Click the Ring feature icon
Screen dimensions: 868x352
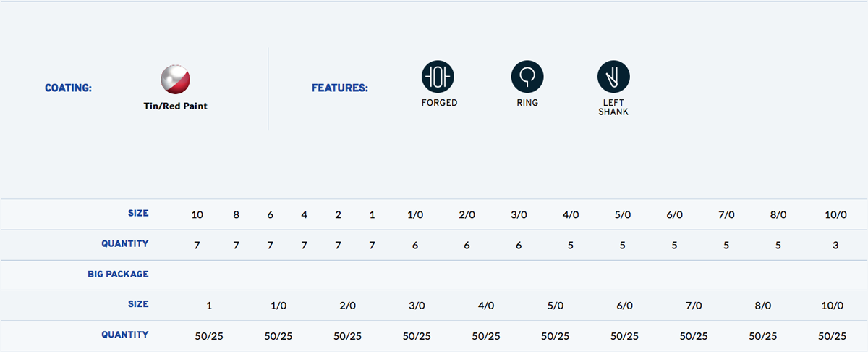pyautogui.click(x=527, y=76)
